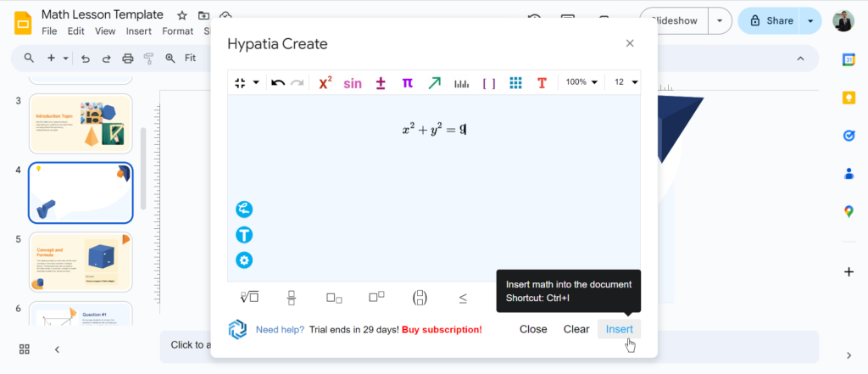868x374 pixels.
Task: Clear the equation with the Clear button
Action: 576,329
